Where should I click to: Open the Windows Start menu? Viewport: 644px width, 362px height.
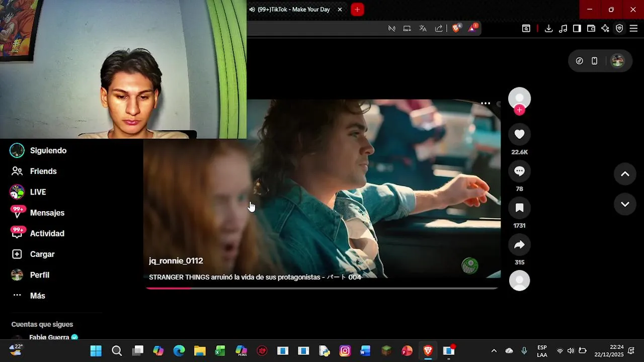tap(96, 351)
